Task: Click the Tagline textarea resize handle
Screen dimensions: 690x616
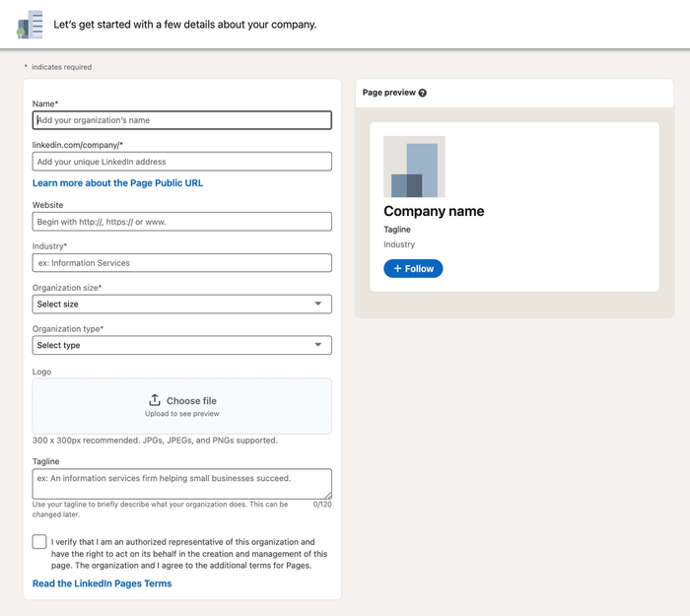Action: coord(328,496)
